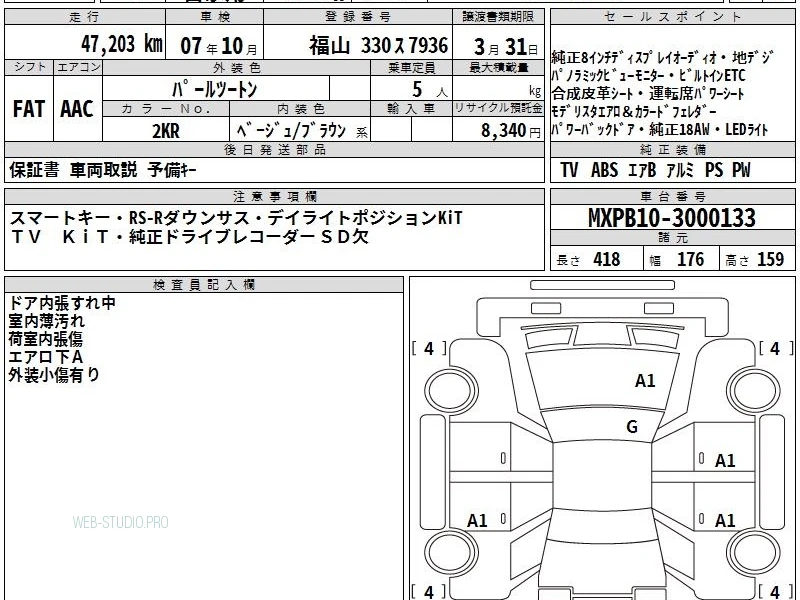
Task: Click the width value 176
Action: pos(690,259)
